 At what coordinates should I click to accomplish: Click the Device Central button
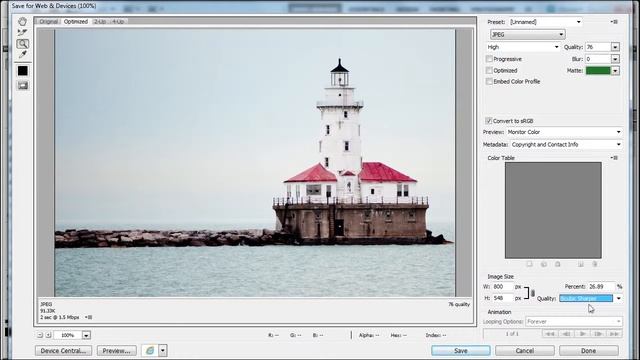tap(63, 351)
